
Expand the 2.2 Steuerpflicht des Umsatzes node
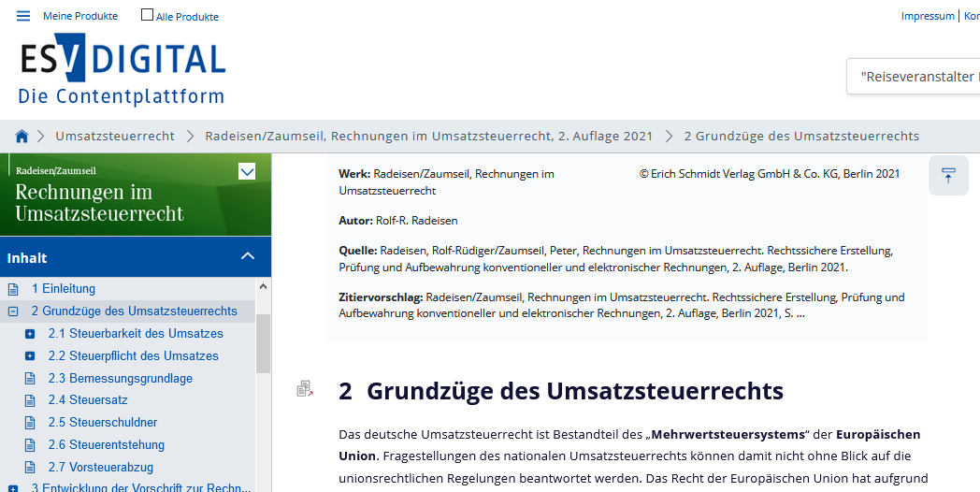click(30, 356)
